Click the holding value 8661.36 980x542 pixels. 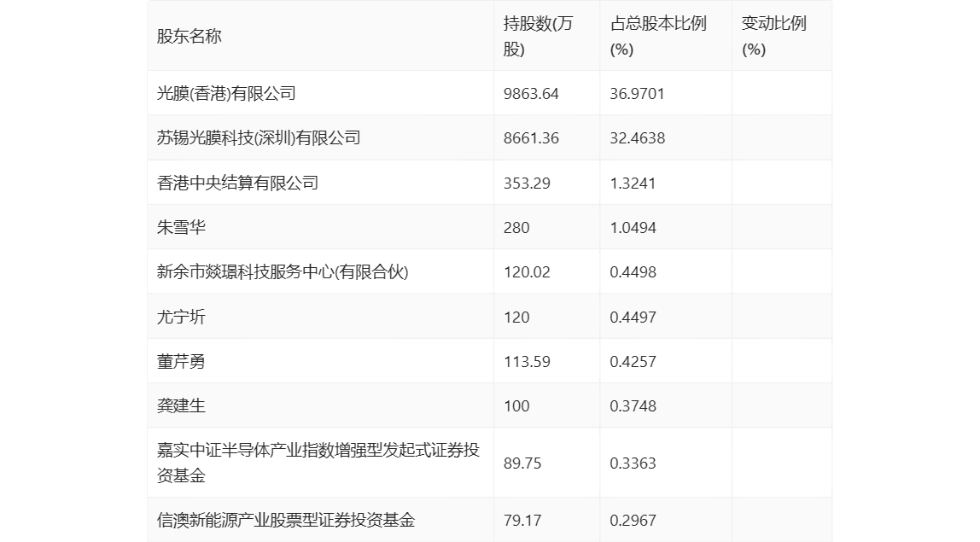[531, 138]
